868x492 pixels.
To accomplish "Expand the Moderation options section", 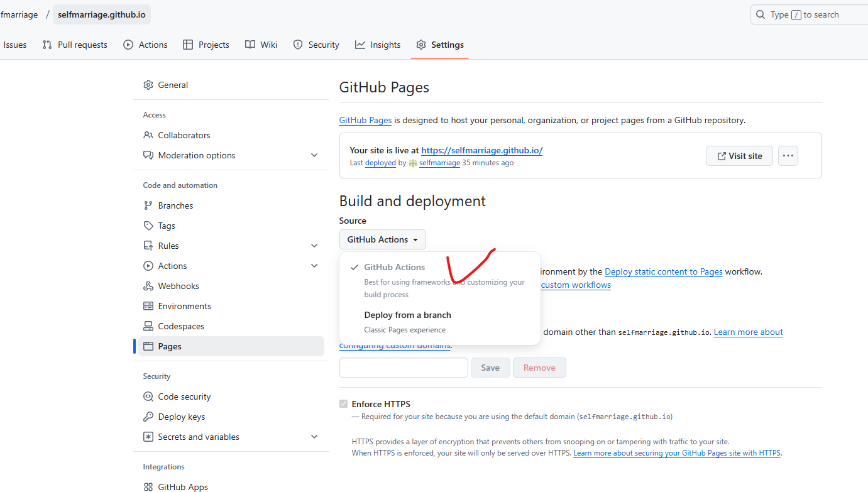I will pyautogui.click(x=314, y=155).
